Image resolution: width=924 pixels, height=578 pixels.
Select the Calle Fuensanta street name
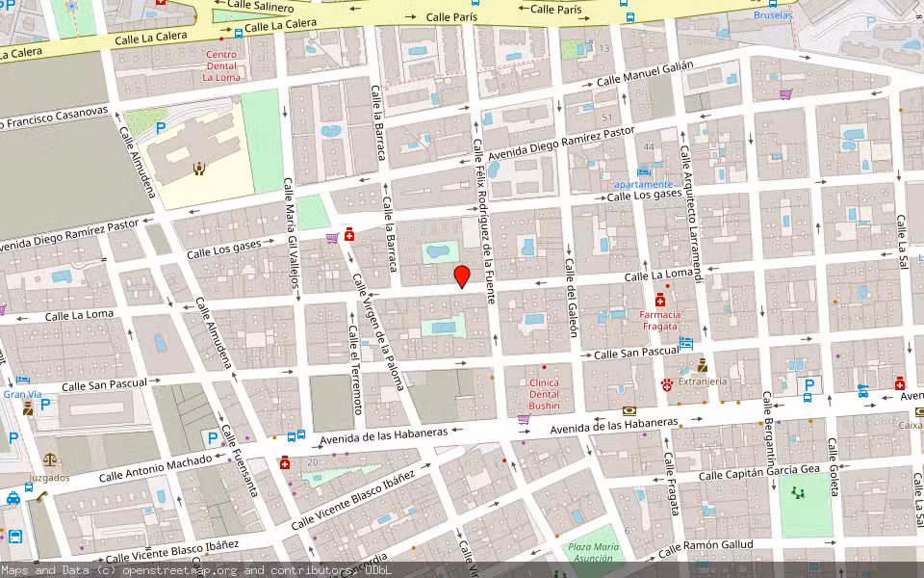pyautogui.click(x=240, y=460)
